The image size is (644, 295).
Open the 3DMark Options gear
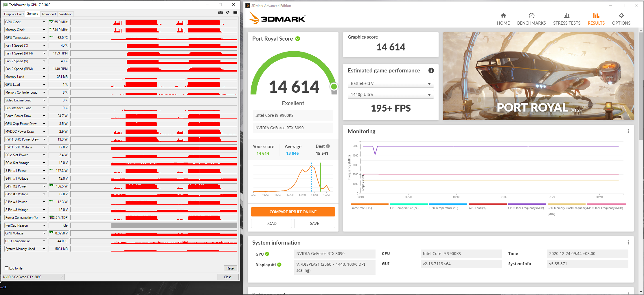click(621, 19)
